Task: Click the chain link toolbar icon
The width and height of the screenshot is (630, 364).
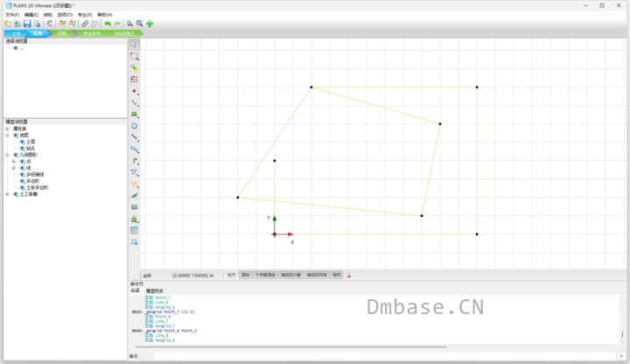Action: click(x=85, y=24)
